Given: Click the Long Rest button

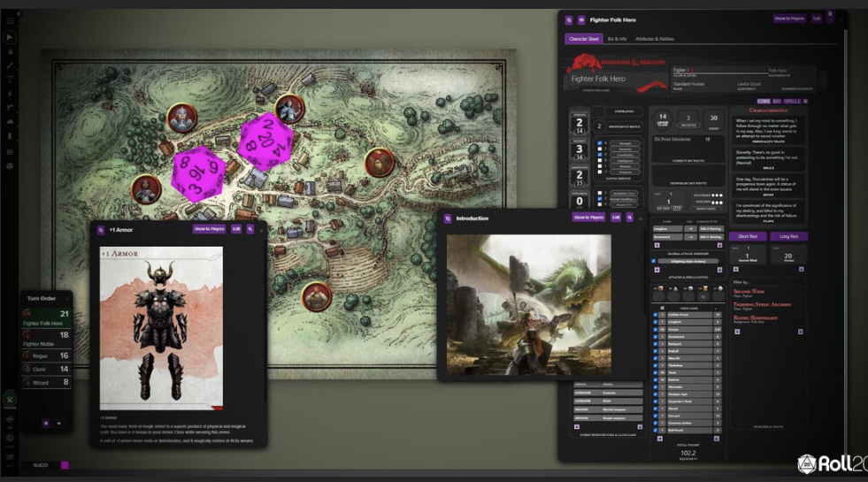Looking at the screenshot, I should (x=789, y=236).
